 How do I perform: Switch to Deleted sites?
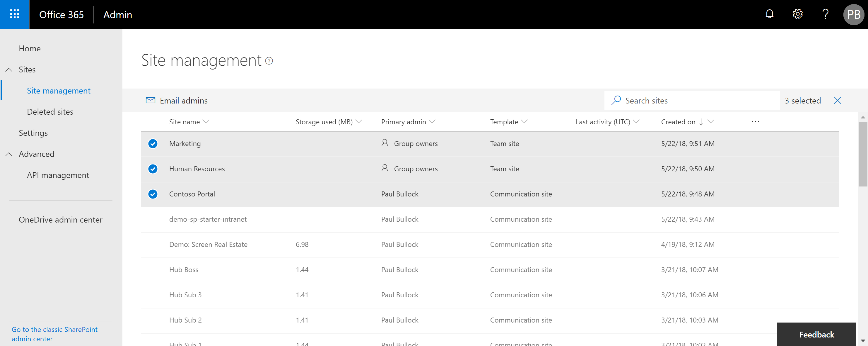pos(50,112)
